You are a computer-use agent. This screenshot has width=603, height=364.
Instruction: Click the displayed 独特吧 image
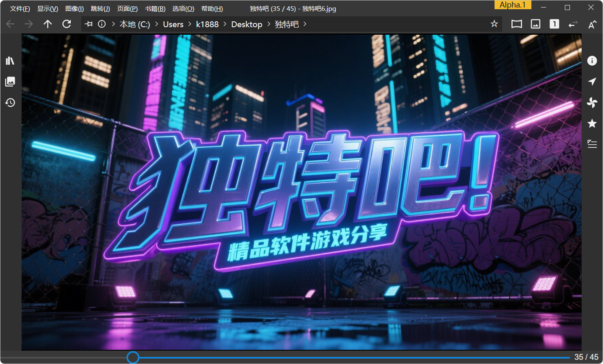tap(301, 192)
